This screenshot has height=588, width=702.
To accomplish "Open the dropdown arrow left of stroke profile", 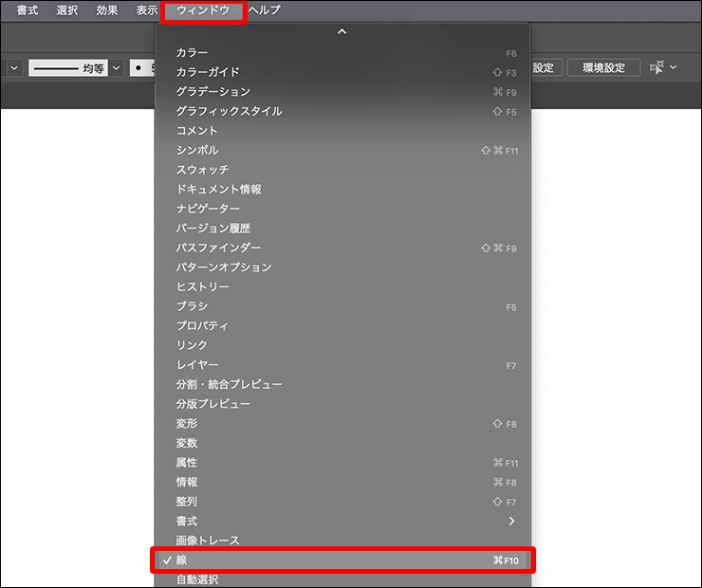I will click(14, 68).
